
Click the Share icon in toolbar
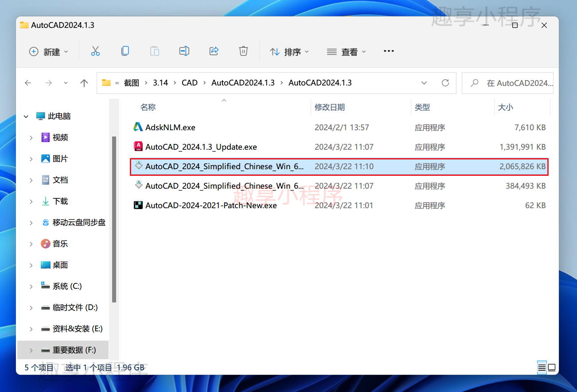(x=214, y=51)
